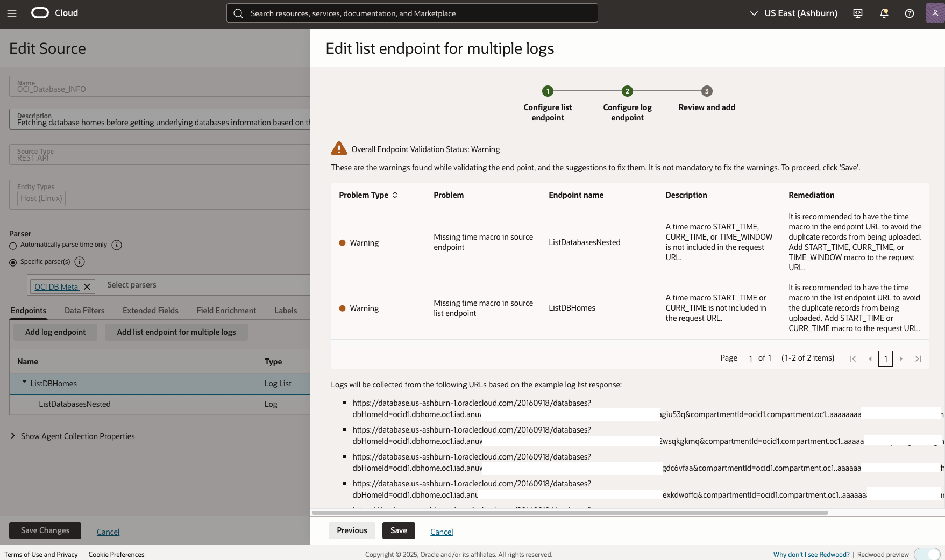Save the list endpoint configuration
Viewport: 945px width, 560px height.
point(398,530)
